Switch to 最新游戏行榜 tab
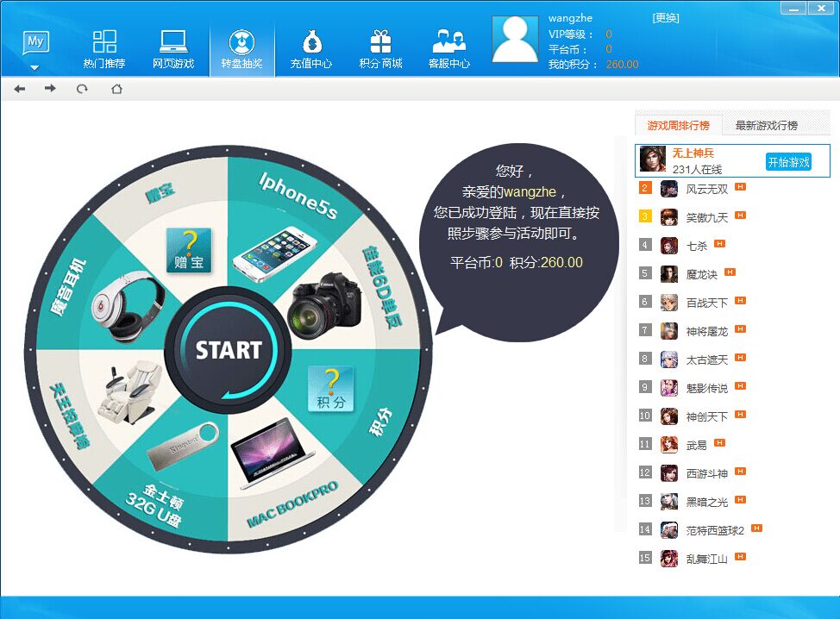Screen dimensions: 840x619 click(766, 125)
